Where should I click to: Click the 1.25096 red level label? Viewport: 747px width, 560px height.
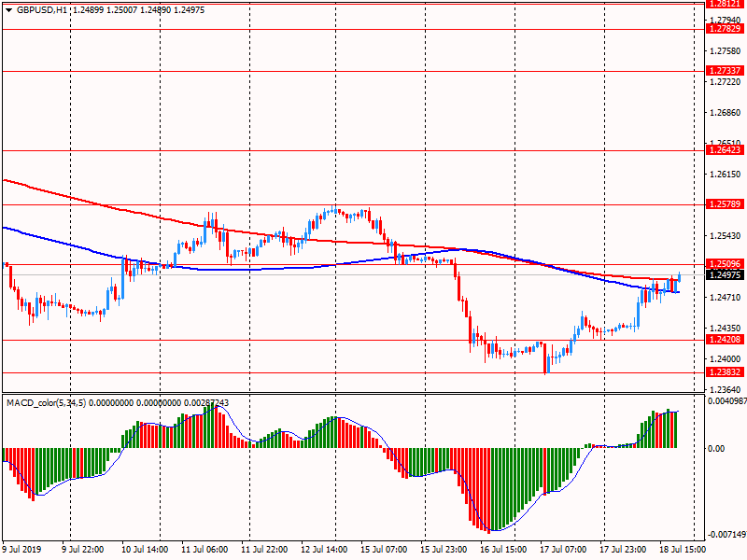pyautogui.click(x=725, y=264)
